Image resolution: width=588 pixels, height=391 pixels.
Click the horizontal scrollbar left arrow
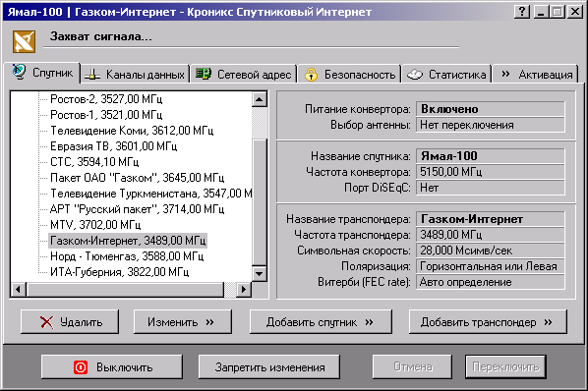(18, 289)
